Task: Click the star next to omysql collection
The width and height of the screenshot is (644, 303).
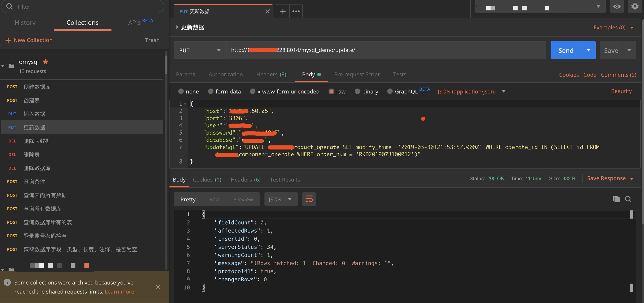Action: pyautogui.click(x=46, y=61)
